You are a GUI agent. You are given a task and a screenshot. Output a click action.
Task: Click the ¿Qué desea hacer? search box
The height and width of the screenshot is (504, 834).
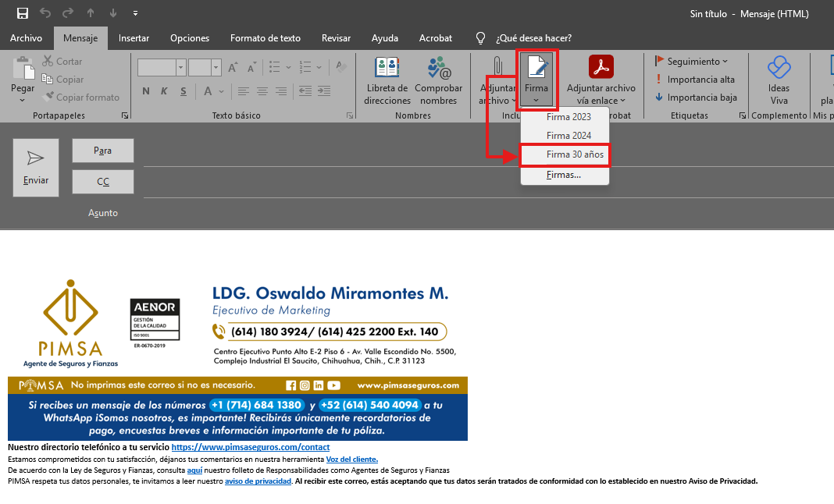533,38
